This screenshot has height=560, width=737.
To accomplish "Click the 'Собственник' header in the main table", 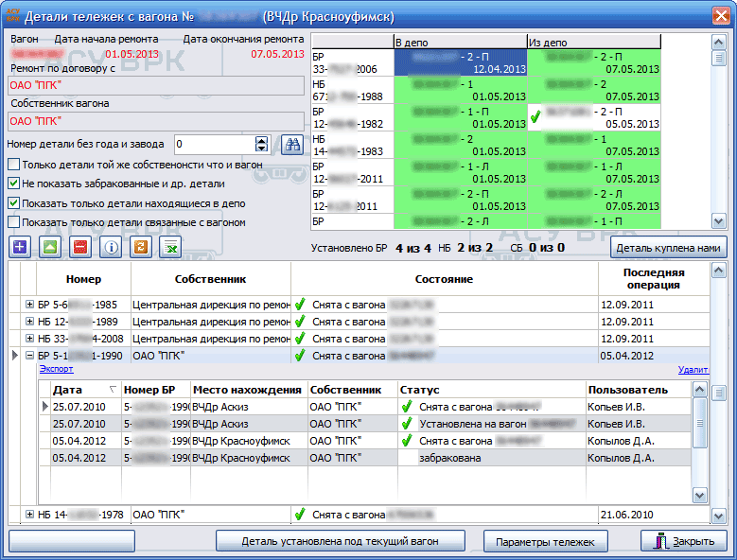I will click(211, 279).
